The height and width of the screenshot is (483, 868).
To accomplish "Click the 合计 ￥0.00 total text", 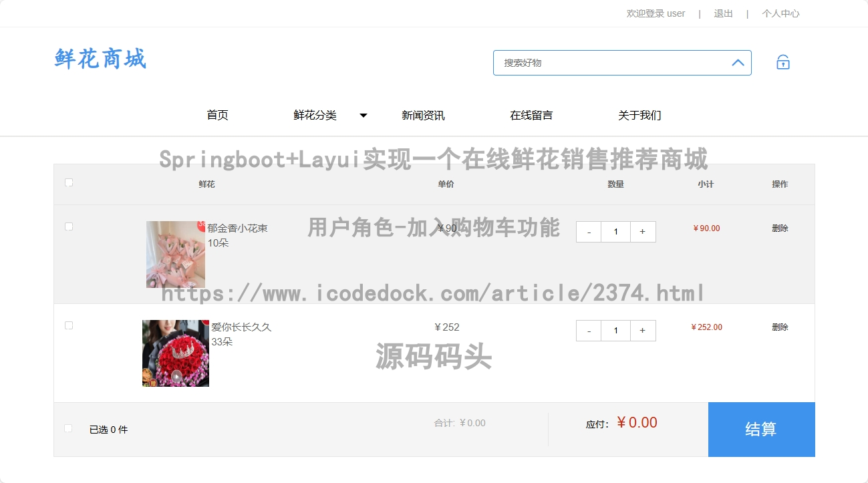I will coord(460,423).
